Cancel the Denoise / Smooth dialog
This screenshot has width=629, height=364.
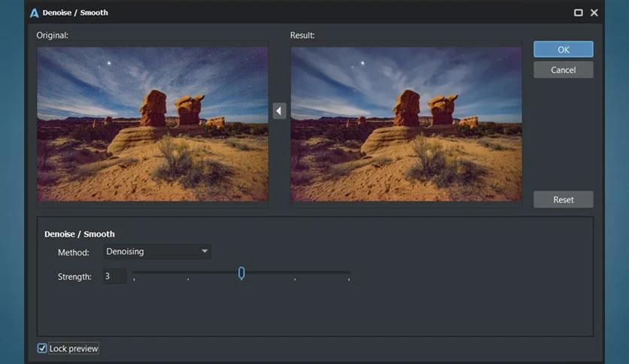pyautogui.click(x=564, y=70)
